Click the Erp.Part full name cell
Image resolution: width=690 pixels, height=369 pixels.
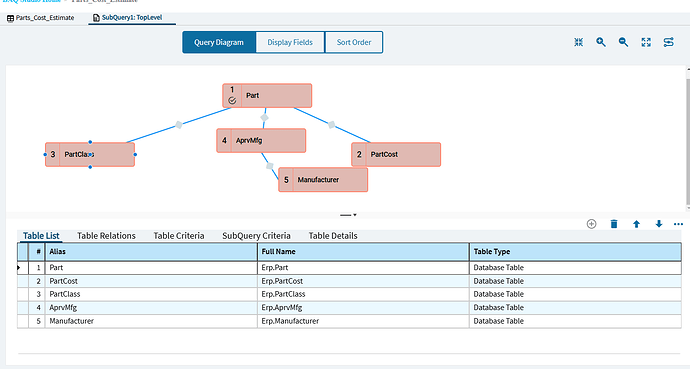[x=363, y=267]
